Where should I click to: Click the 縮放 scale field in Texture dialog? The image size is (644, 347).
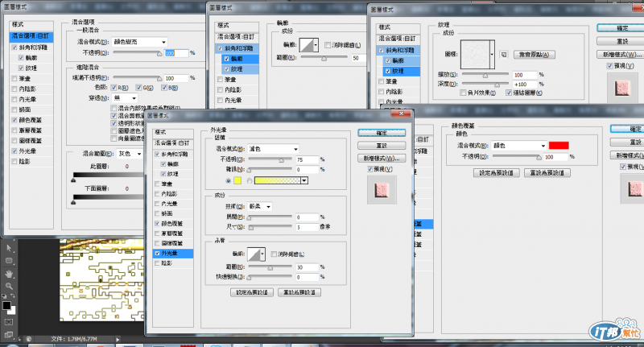(525, 75)
